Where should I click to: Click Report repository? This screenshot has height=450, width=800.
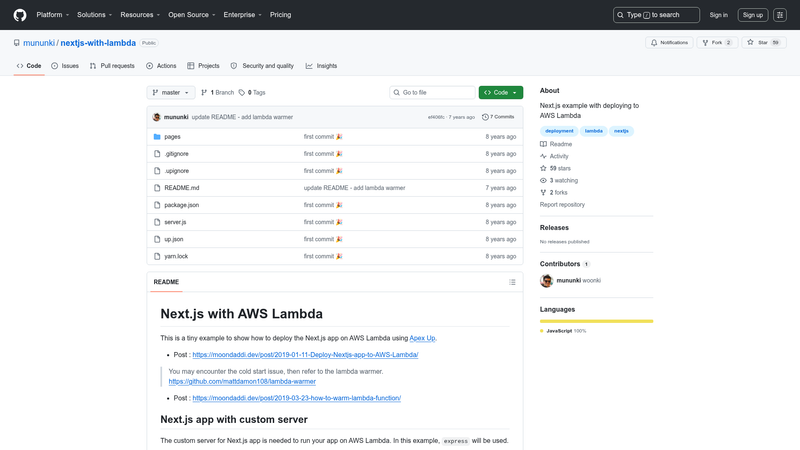pos(562,205)
